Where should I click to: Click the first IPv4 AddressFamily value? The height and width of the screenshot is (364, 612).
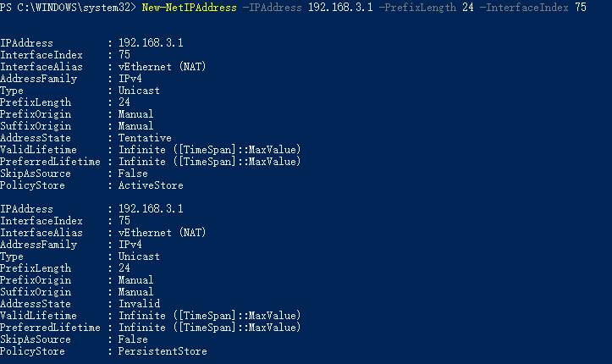click(130, 79)
